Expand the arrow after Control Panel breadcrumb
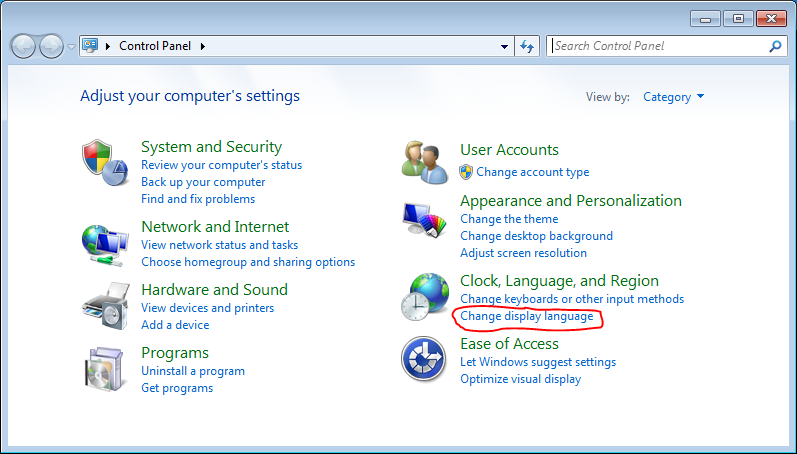Screen dimensions: 797x454 (203, 46)
